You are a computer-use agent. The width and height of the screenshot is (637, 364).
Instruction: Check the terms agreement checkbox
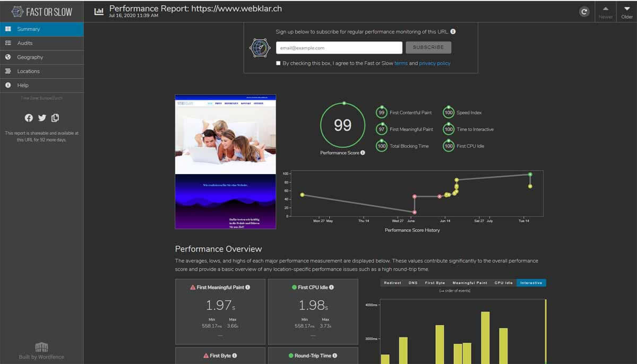pyautogui.click(x=278, y=63)
